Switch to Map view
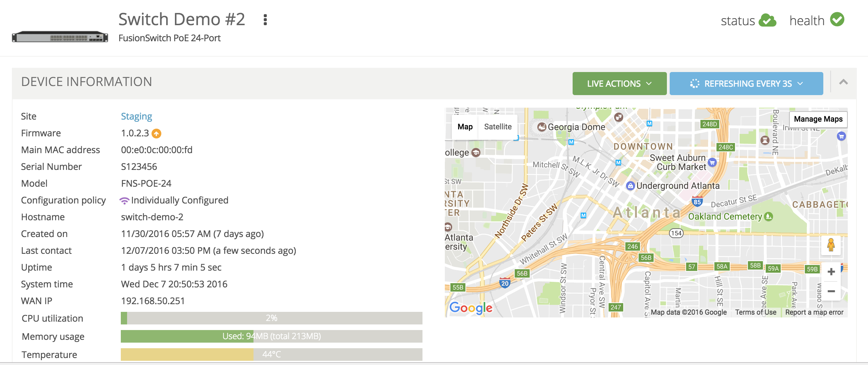The height and width of the screenshot is (365, 868). (x=465, y=127)
